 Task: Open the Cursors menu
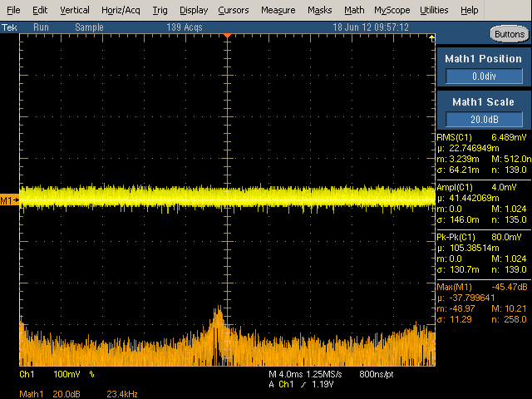click(x=234, y=10)
